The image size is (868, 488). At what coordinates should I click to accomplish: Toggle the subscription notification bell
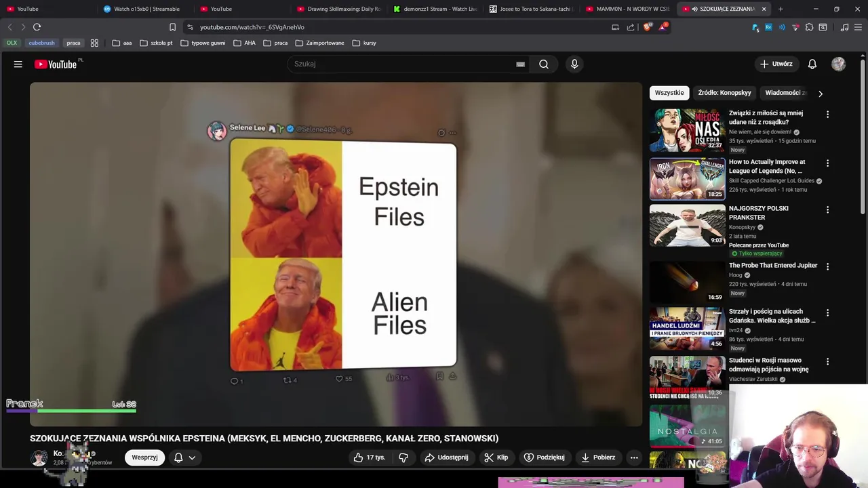click(178, 457)
